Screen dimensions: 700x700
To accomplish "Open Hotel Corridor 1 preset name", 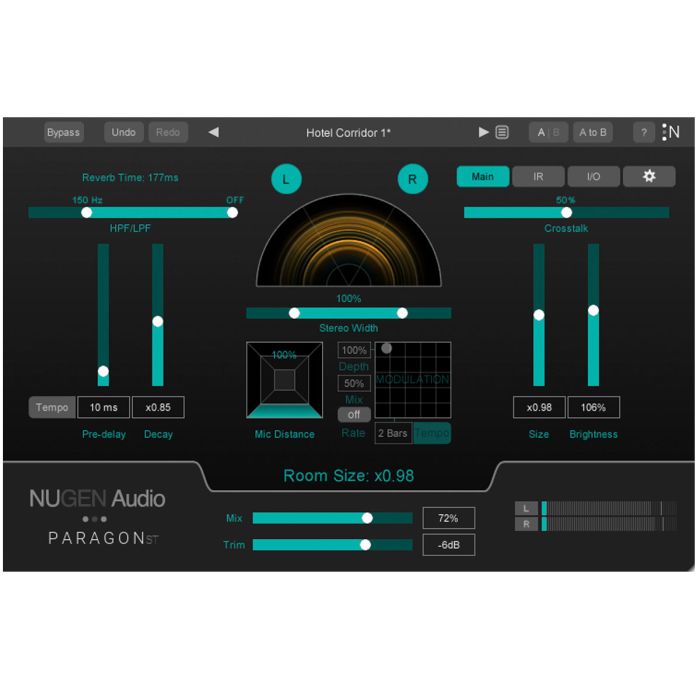I will click(348, 133).
